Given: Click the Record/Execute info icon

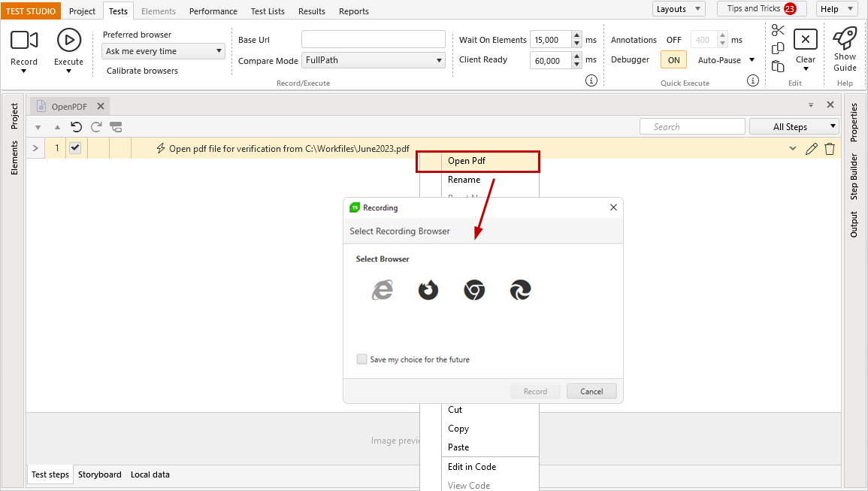Looking at the screenshot, I should point(591,80).
